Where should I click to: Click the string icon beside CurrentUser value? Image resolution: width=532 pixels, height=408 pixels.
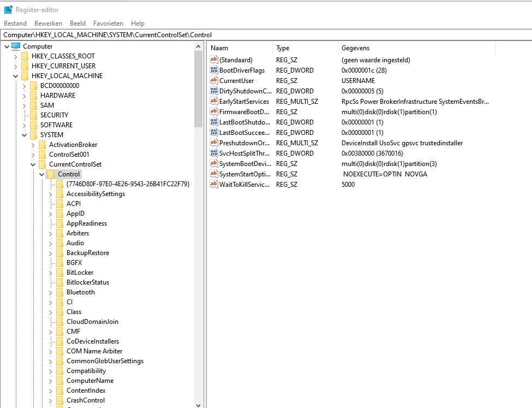(x=214, y=81)
